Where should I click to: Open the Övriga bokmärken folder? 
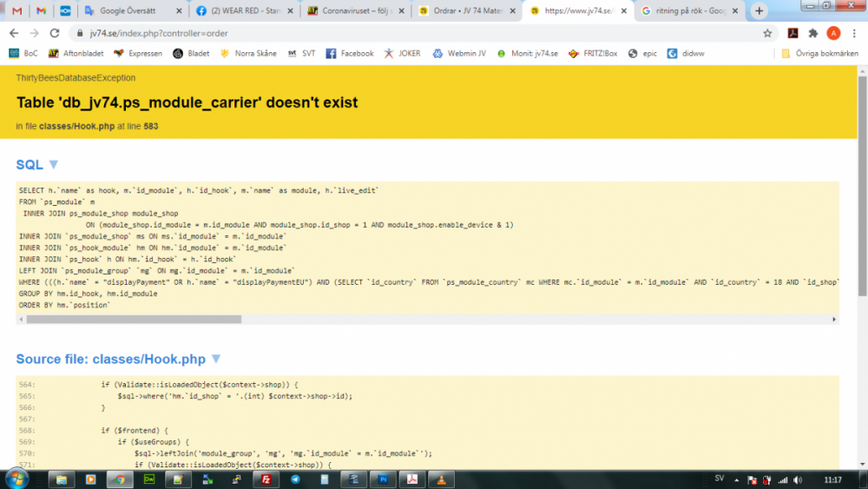[820, 54]
